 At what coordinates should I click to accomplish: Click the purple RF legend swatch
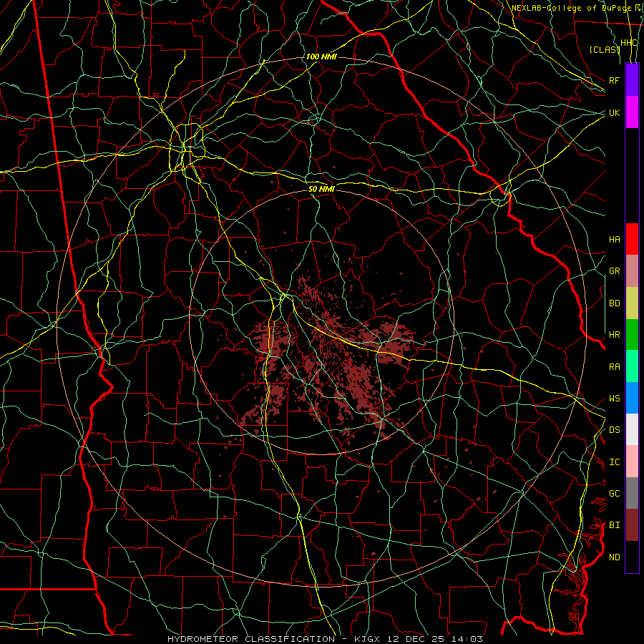(632, 80)
